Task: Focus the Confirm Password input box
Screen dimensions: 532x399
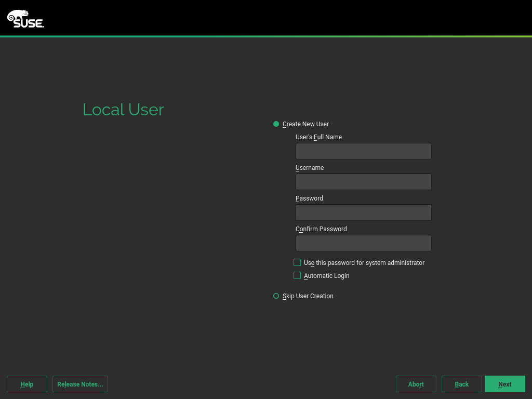Action: pyautogui.click(x=363, y=243)
